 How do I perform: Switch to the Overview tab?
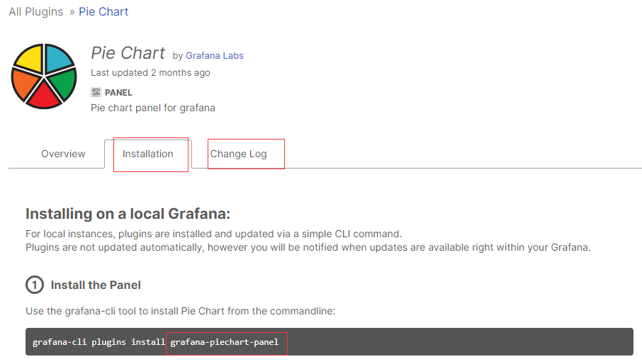[63, 154]
